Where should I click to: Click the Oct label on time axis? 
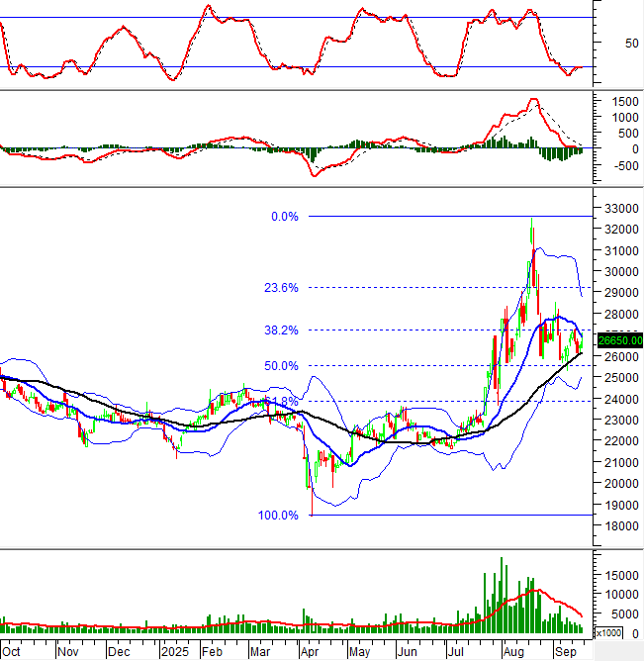point(11,652)
